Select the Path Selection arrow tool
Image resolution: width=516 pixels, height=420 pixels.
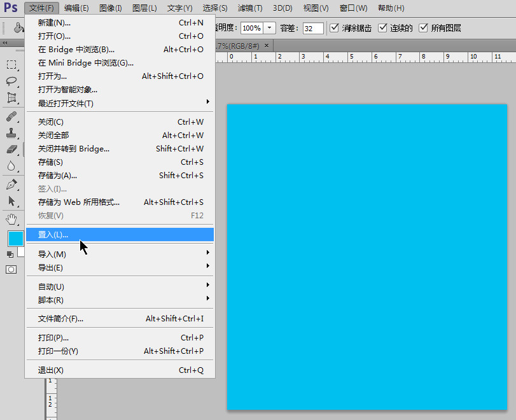[x=11, y=201]
